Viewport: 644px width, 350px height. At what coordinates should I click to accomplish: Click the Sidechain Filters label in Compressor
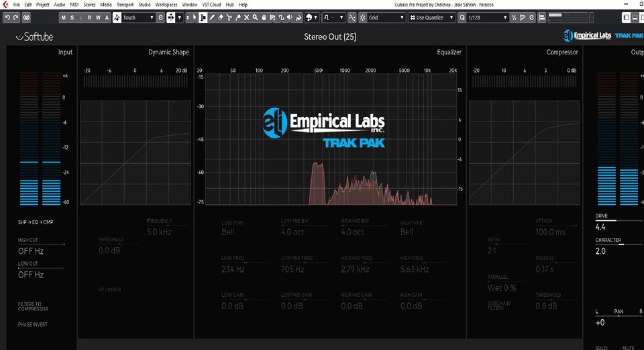tap(499, 306)
